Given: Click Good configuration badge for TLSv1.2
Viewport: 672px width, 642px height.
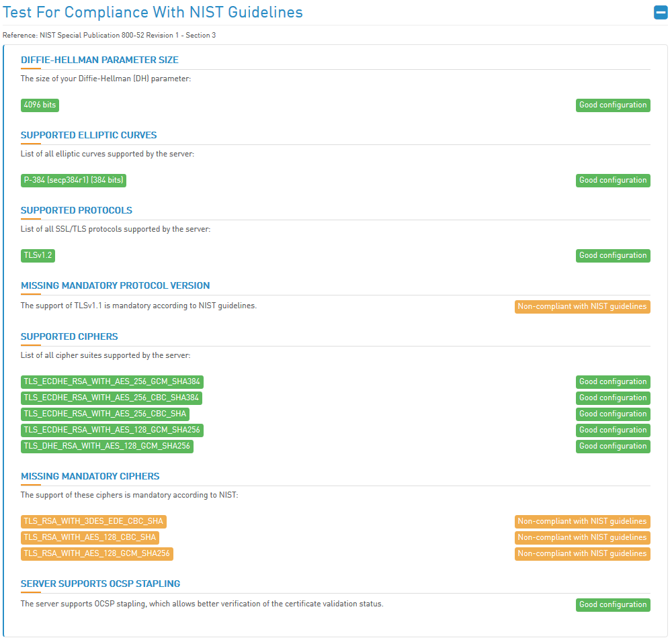Looking at the screenshot, I should [x=613, y=255].
